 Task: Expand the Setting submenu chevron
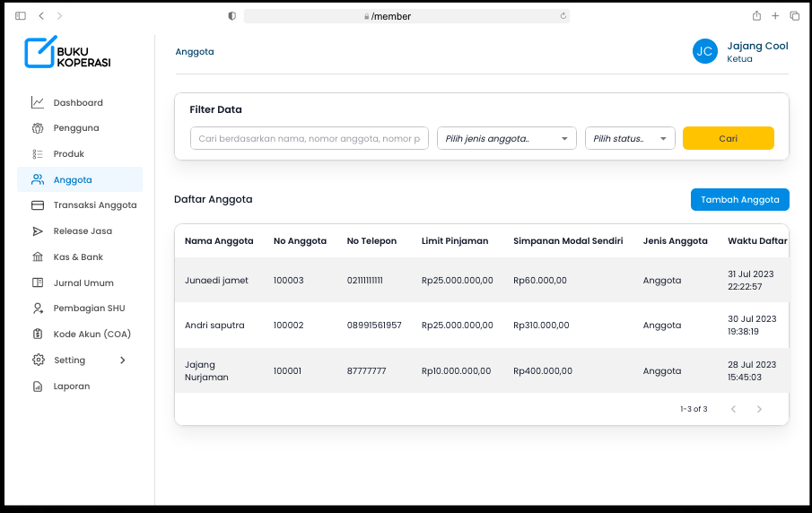(x=123, y=361)
